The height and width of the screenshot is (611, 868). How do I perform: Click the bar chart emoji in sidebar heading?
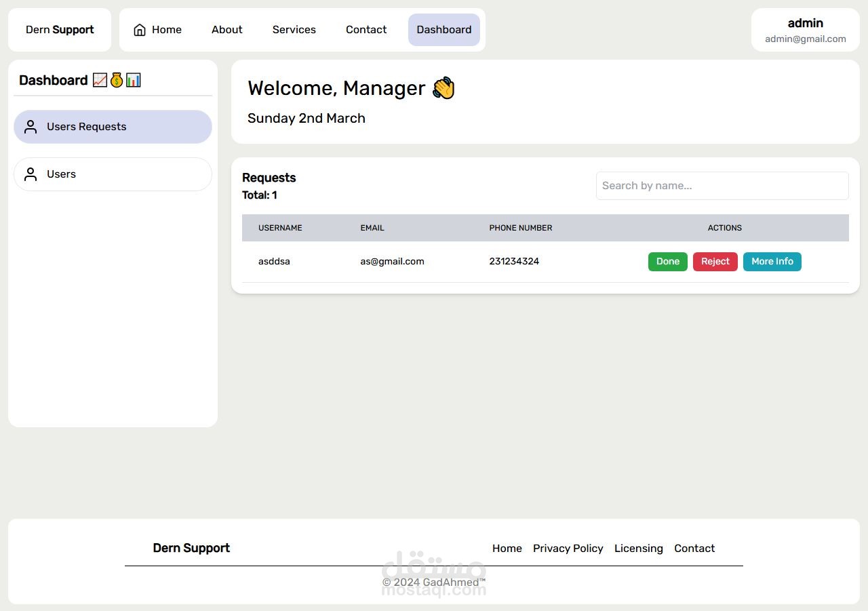pos(134,80)
